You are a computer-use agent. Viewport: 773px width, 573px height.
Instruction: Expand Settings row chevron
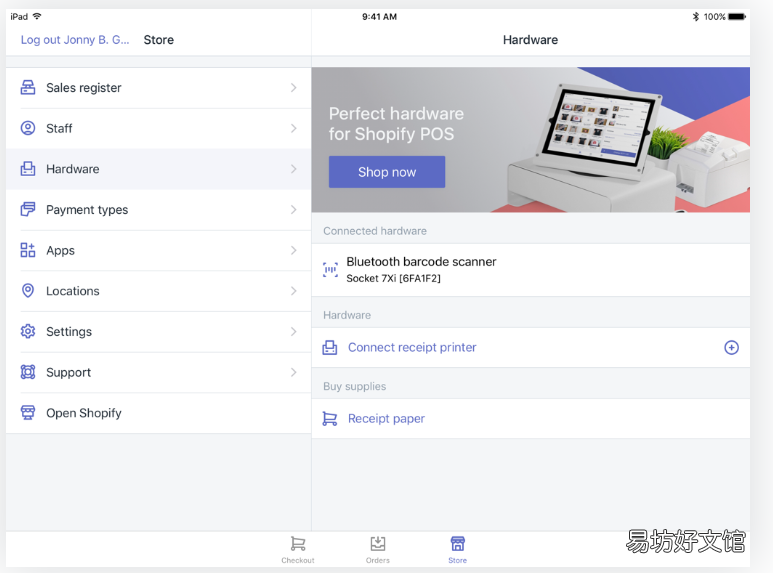click(x=294, y=331)
